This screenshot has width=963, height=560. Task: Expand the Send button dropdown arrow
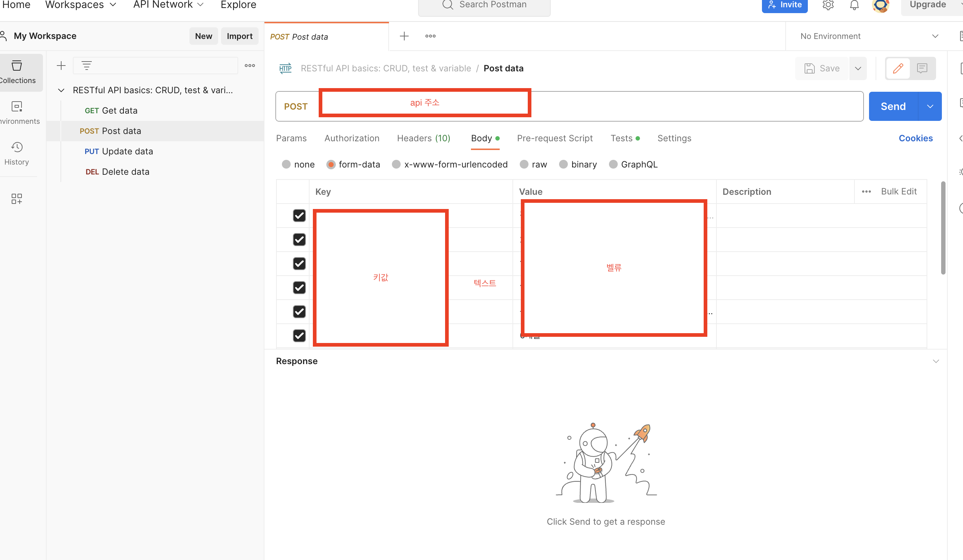pyautogui.click(x=930, y=106)
